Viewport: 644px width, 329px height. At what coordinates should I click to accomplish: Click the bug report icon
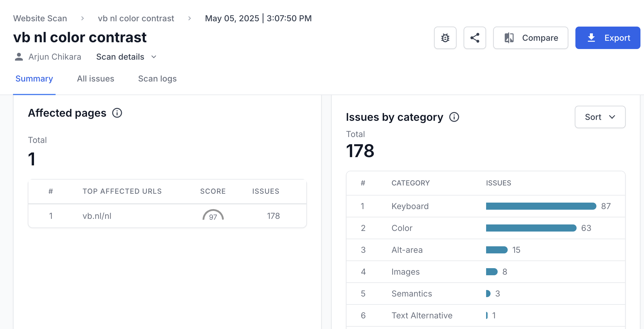click(445, 38)
